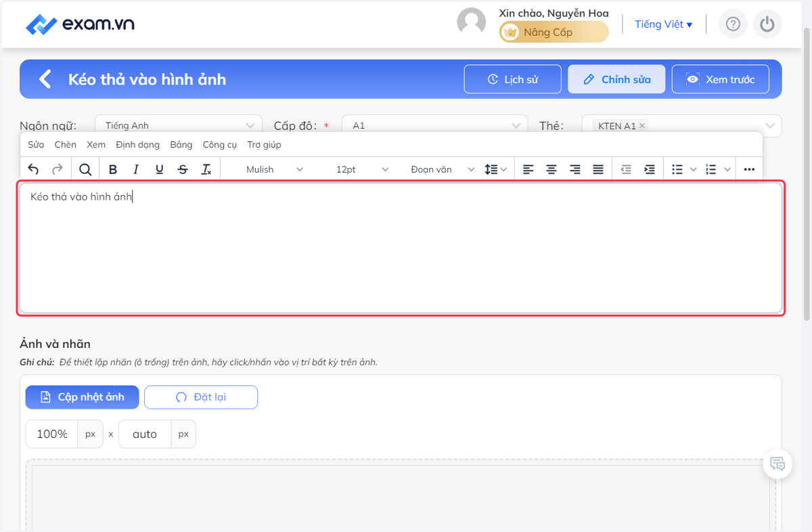Align text left
The width and height of the screenshot is (812, 532).
(528, 169)
